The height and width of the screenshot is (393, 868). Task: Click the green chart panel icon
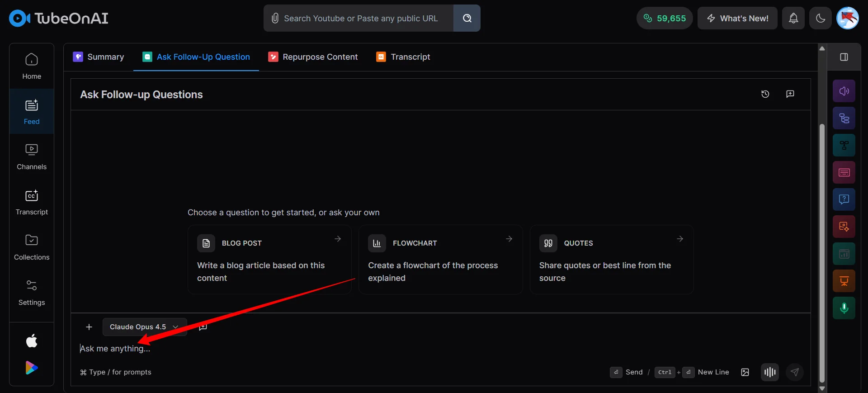coord(844,254)
